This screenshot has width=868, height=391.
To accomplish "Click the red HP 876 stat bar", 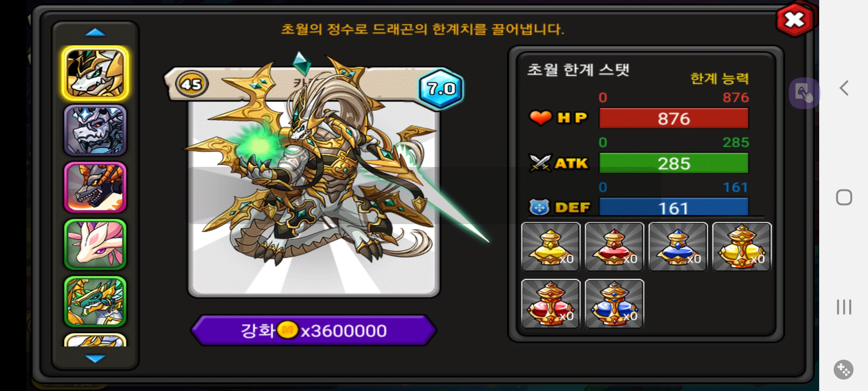I will pos(673,118).
